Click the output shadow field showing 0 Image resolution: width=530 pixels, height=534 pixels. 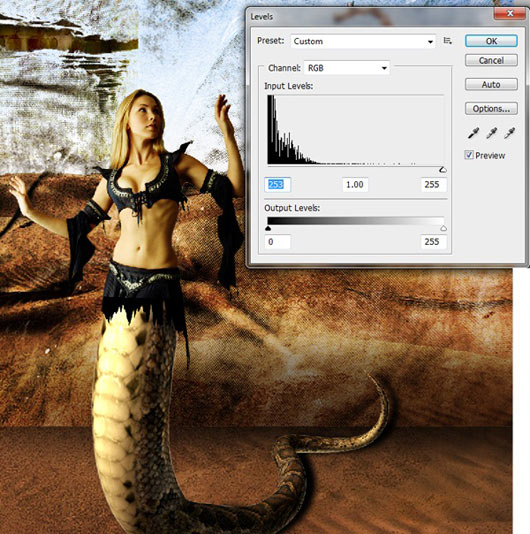pos(278,242)
